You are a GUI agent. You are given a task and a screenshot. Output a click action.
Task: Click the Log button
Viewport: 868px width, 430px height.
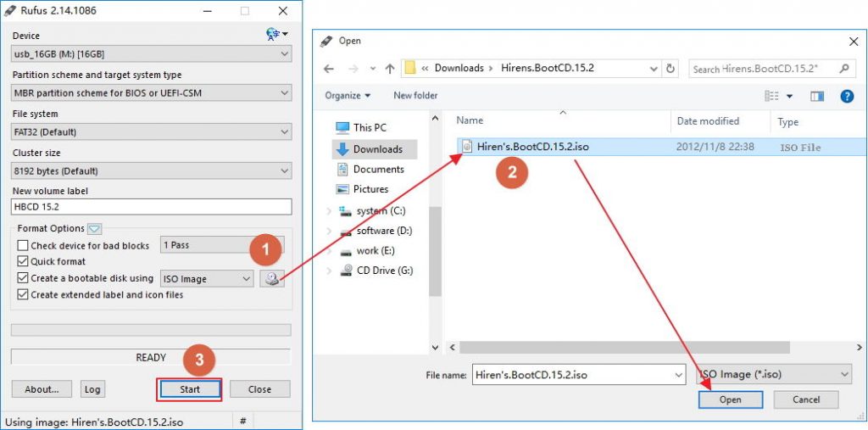click(x=92, y=389)
